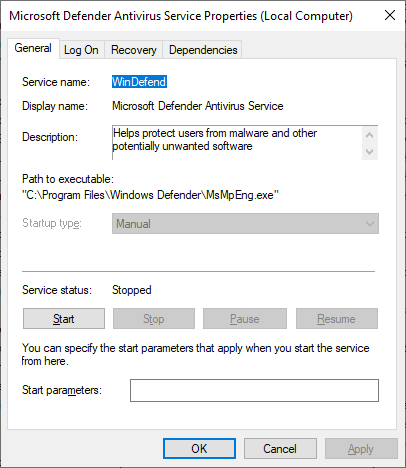
Task: Select the Dependencies tab
Action: [x=203, y=50]
